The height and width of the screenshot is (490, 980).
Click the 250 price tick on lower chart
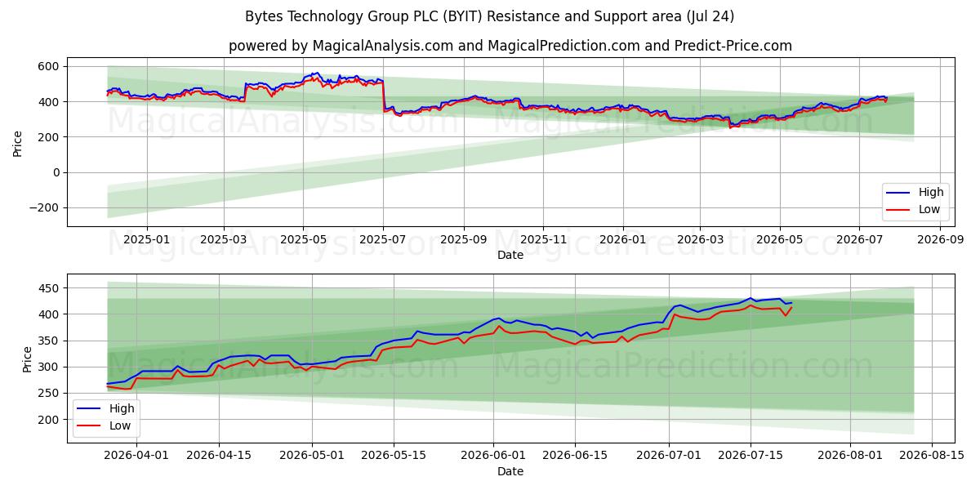(x=47, y=393)
